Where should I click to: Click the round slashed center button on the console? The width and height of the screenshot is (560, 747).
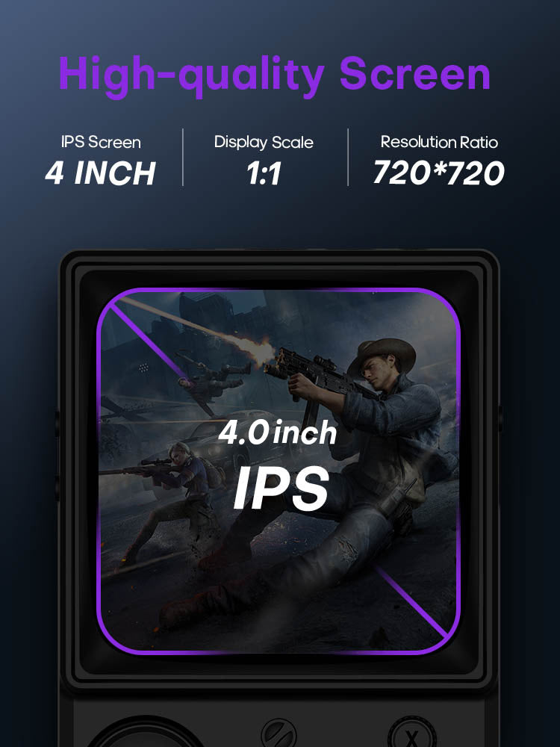[279, 734]
